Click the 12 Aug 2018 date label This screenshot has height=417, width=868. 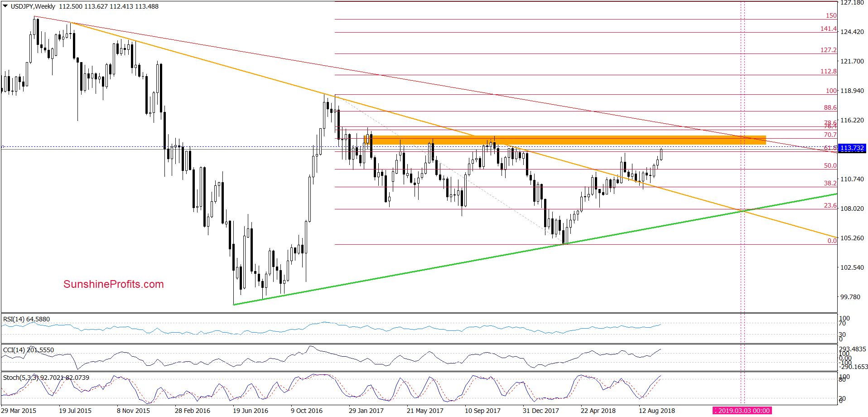[x=657, y=411]
